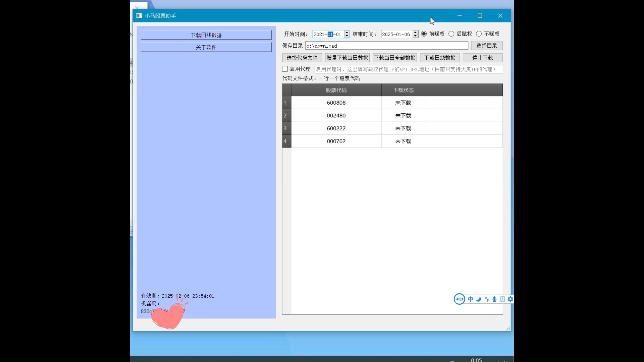Select the 后赋权 radio option
Screen dimensions: 644x362
click(x=451, y=34)
